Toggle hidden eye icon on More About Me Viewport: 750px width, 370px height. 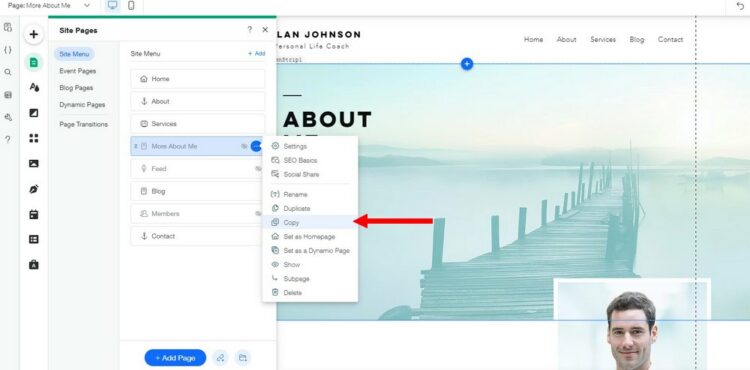244,146
